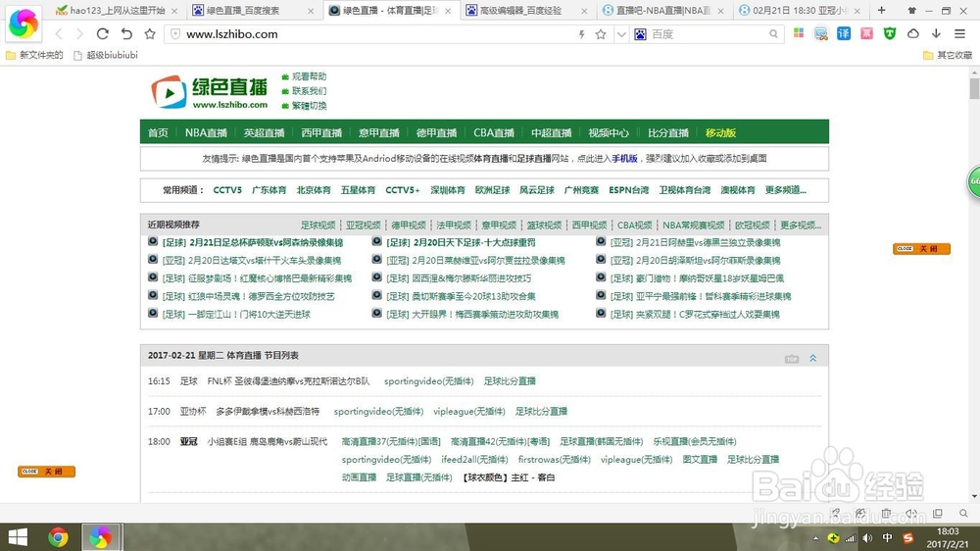Open the 足球视频 category link
This screenshot has height=551, width=980.
pyautogui.click(x=318, y=225)
